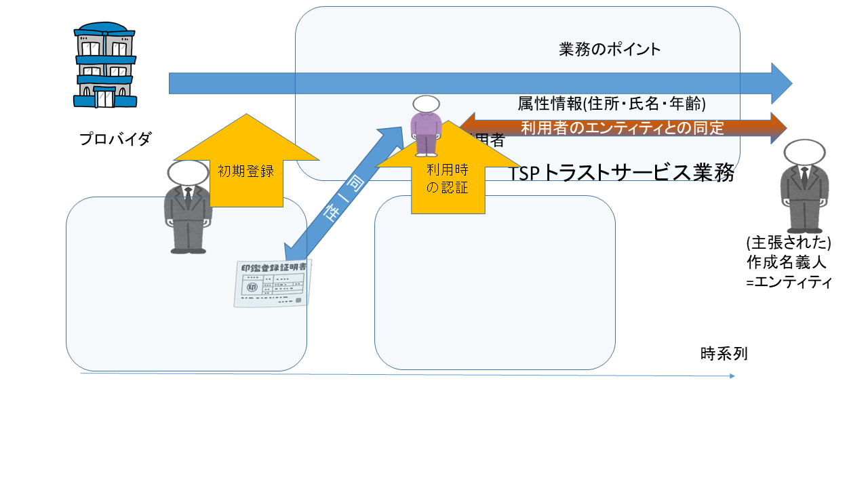Select the プロバイダ text label
868x488 pixels.
pos(115,140)
